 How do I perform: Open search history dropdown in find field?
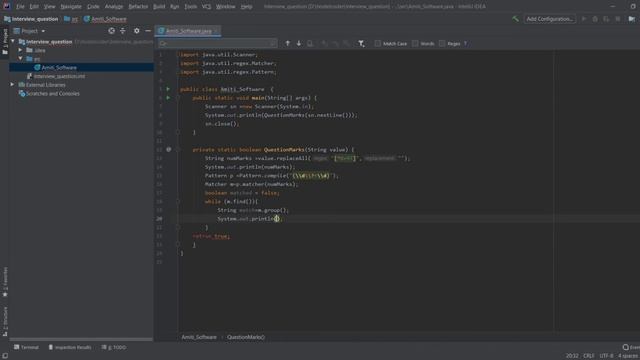163,43
